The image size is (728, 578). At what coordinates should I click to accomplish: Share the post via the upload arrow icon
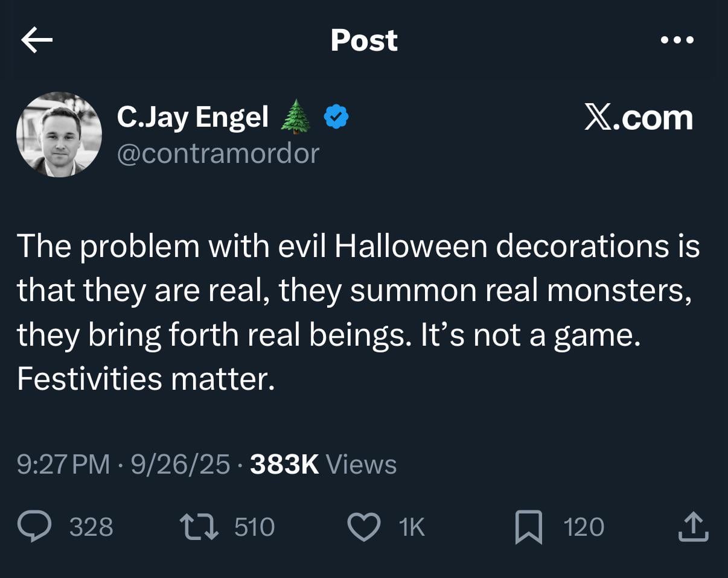[x=692, y=527]
